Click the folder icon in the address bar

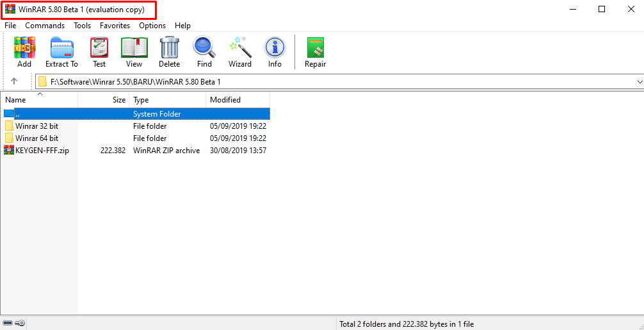pyautogui.click(x=42, y=82)
